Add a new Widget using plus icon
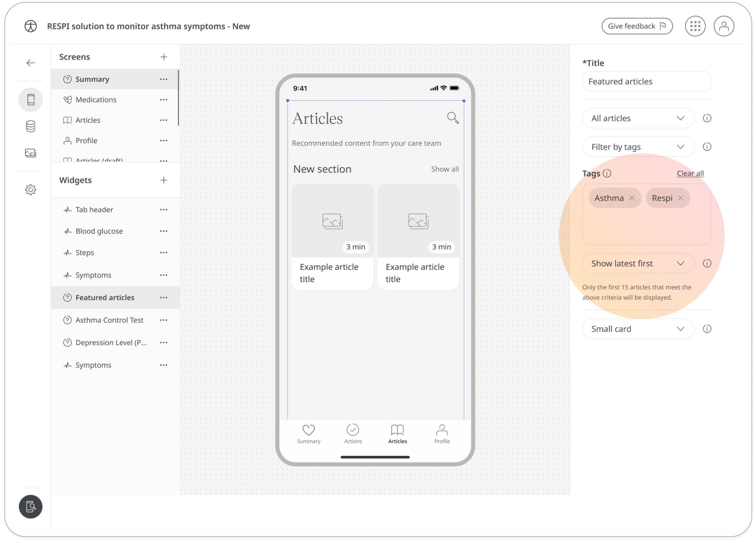Viewport: 756px width, 543px height. click(164, 180)
